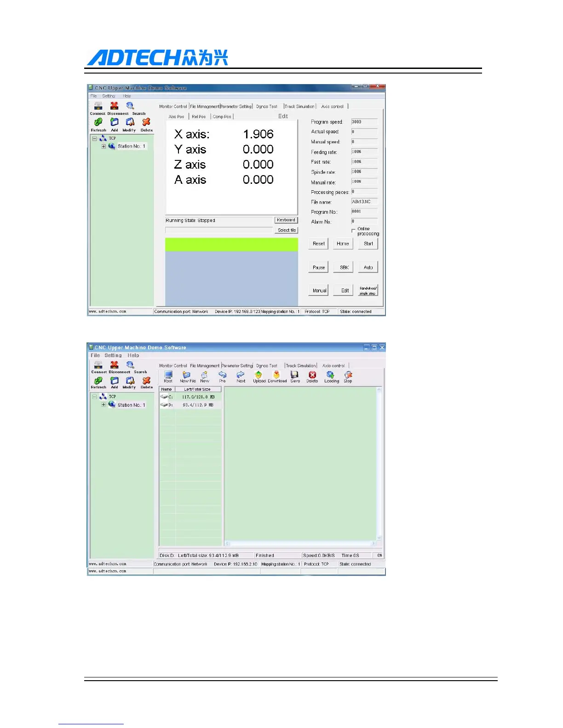Screen dimensions: 563x728
Task: Click Refresh icon in File Management window
Action: pyautogui.click(x=98, y=381)
